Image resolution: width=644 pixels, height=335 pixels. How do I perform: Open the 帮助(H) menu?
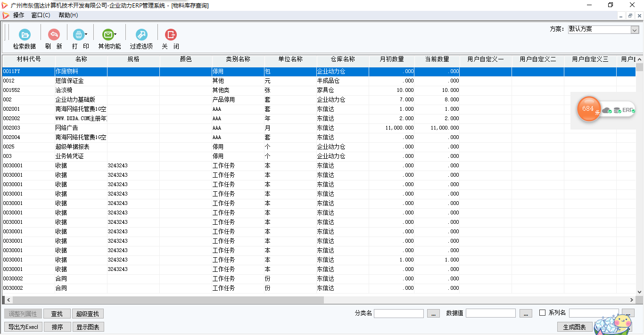click(x=68, y=15)
